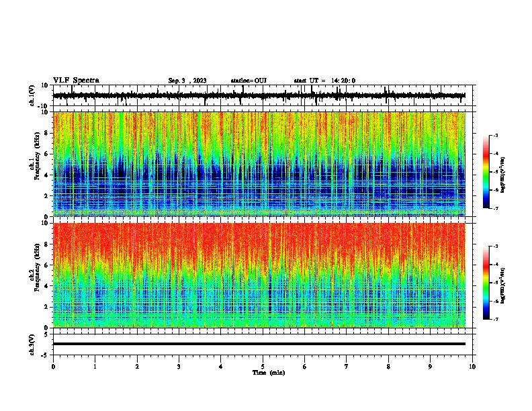Click the time axis tick label '3'
This screenshot has width=532, height=411.
(179, 367)
